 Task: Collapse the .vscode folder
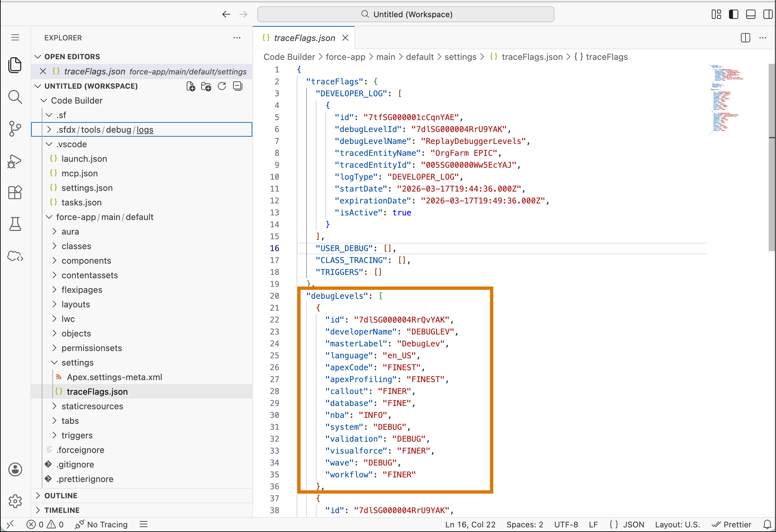(142, 144)
